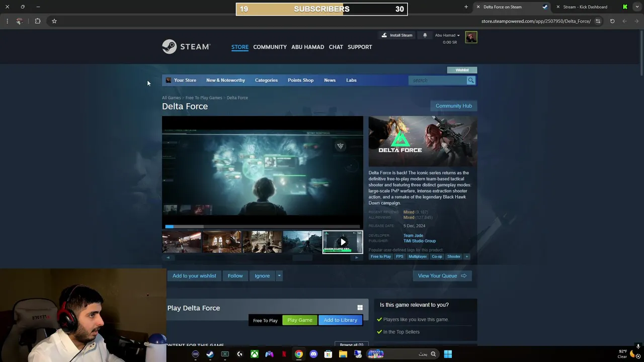Viewport: 644px width, 362px height.
Task: Click Add to your wishlist
Action: click(194, 276)
